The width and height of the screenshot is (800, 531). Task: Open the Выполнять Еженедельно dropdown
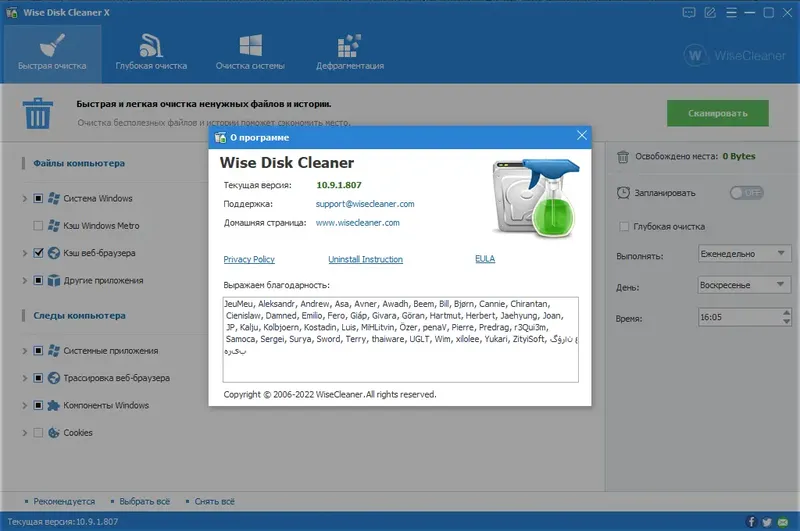click(x=744, y=254)
